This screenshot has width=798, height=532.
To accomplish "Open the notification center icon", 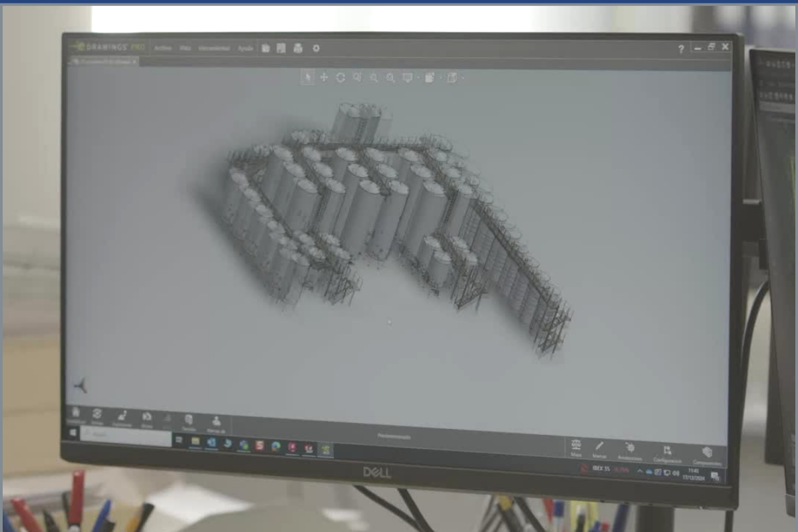I will (715, 475).
